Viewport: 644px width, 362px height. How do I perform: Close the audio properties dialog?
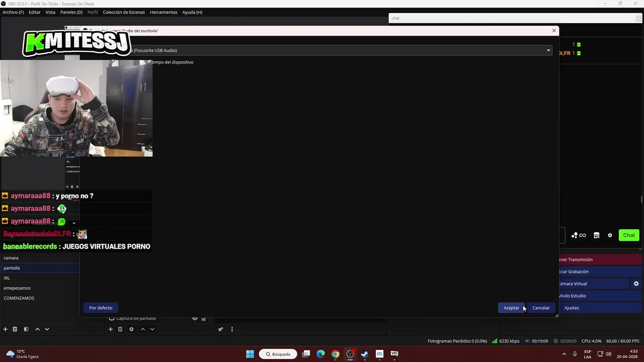click(x=554, y=31)
